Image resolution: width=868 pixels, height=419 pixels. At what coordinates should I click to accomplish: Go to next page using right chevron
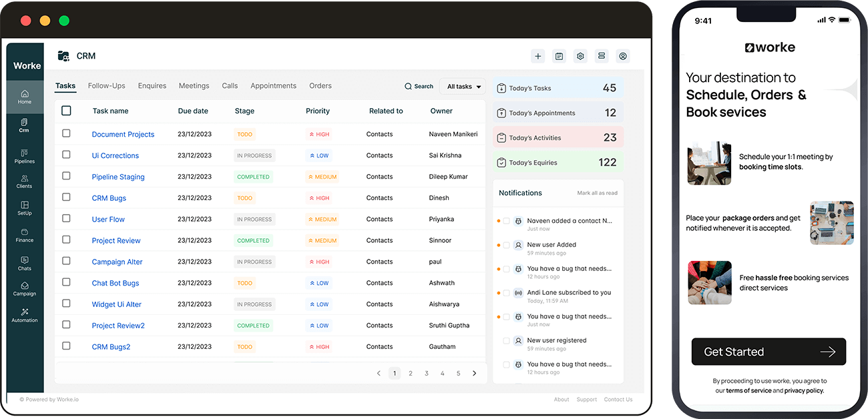coord(475,374)
